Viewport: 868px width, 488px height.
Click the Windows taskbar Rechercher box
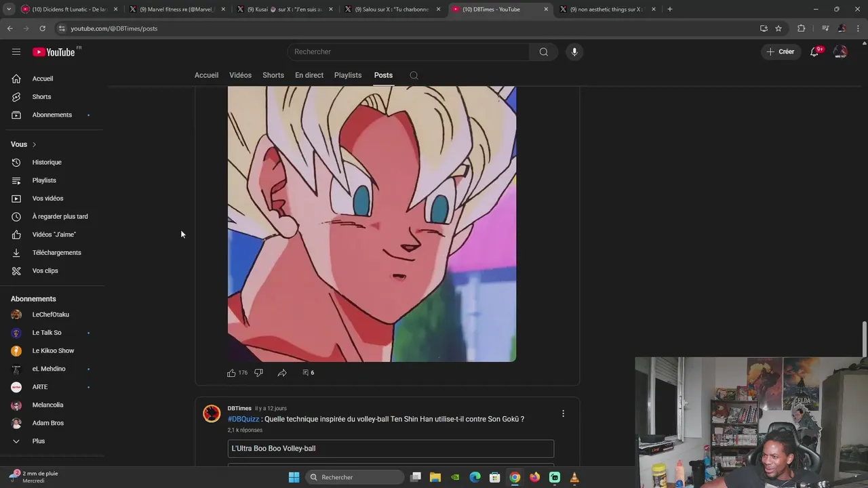[x=354, y=477]
